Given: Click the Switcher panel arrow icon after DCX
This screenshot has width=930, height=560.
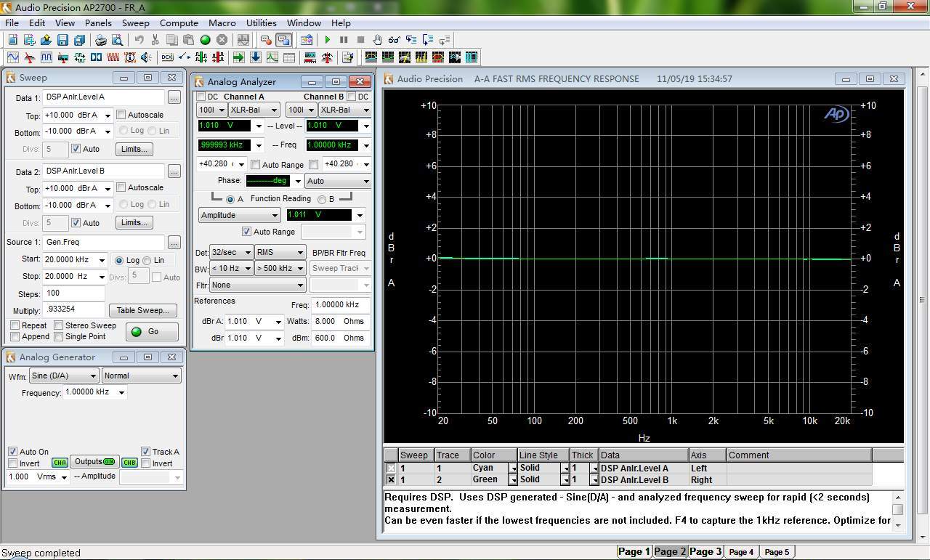Looking at the screenshot, I should (185, 57).
